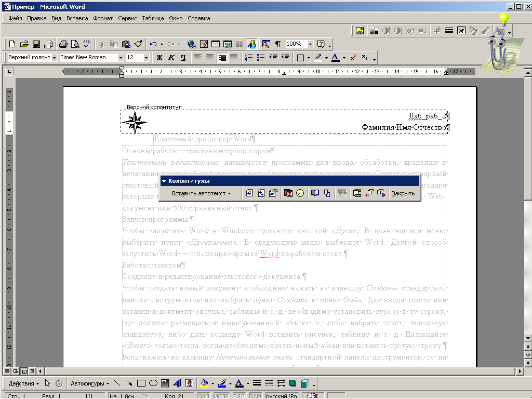Open the font size dropdown showing 12
This screenshot has height=399, width=532.
[x=146, y=58]
